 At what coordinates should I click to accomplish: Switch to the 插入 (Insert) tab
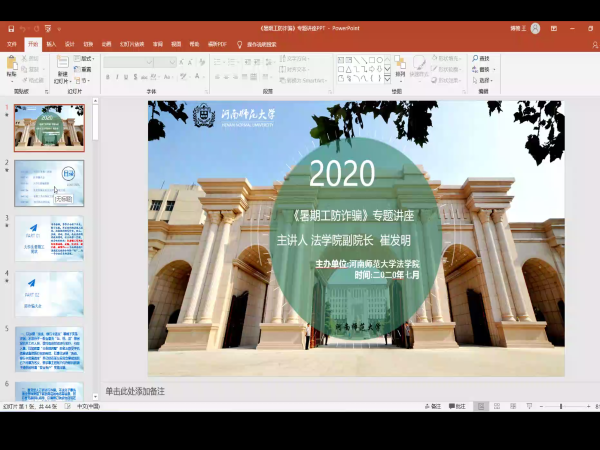51,44
